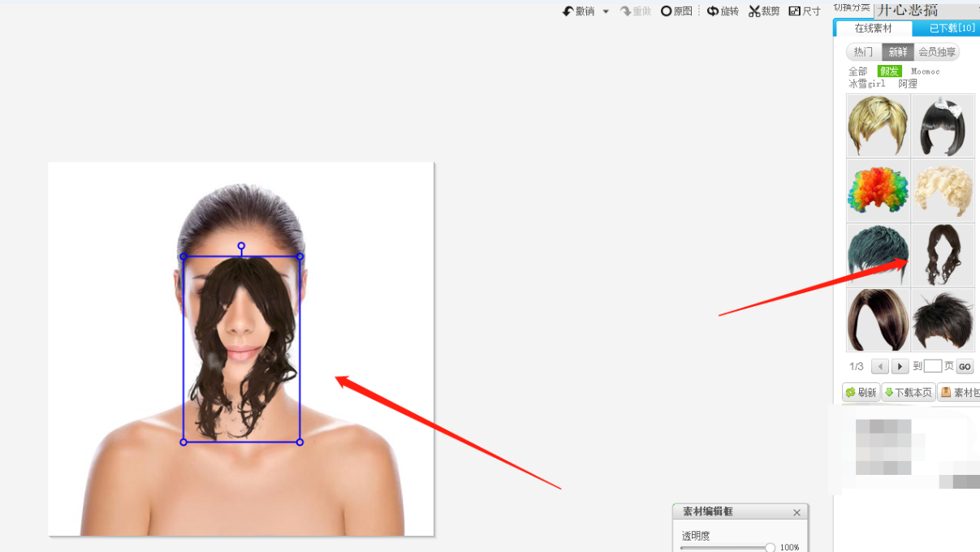Viewport: 980px width, 552px height.
Task: Pick the blonde short wig thumbnail
Action: 878,126
